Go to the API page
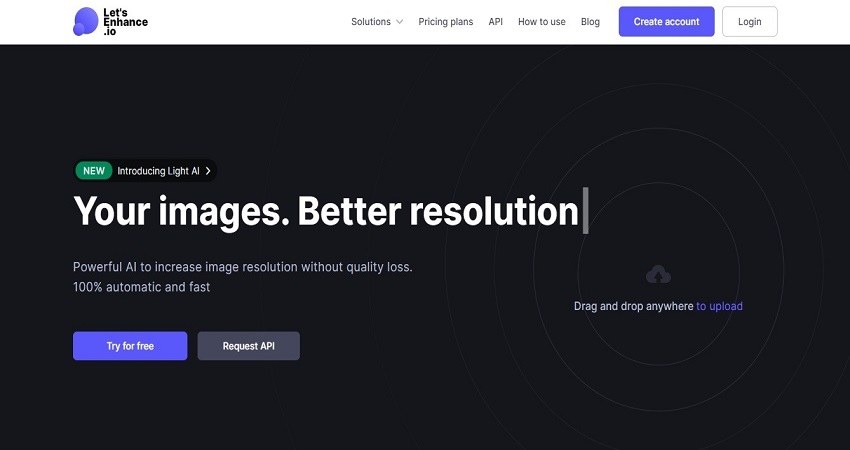This screenshot has height=450, width=850. [x=495, y=22]
